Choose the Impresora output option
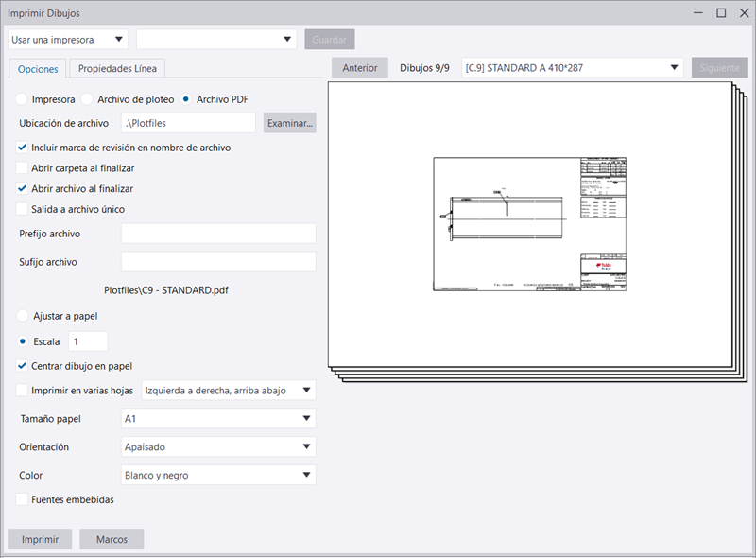The image size is (756, 558). (22, 99)
